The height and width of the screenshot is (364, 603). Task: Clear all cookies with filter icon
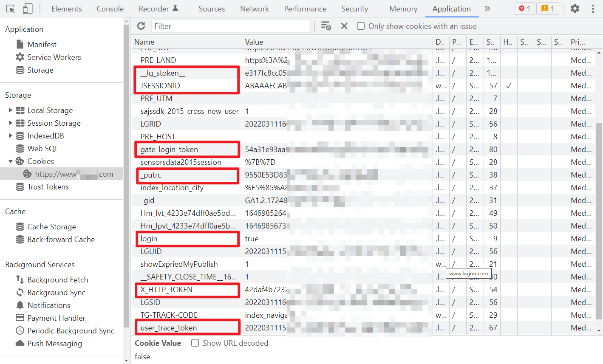pos(326,26)
